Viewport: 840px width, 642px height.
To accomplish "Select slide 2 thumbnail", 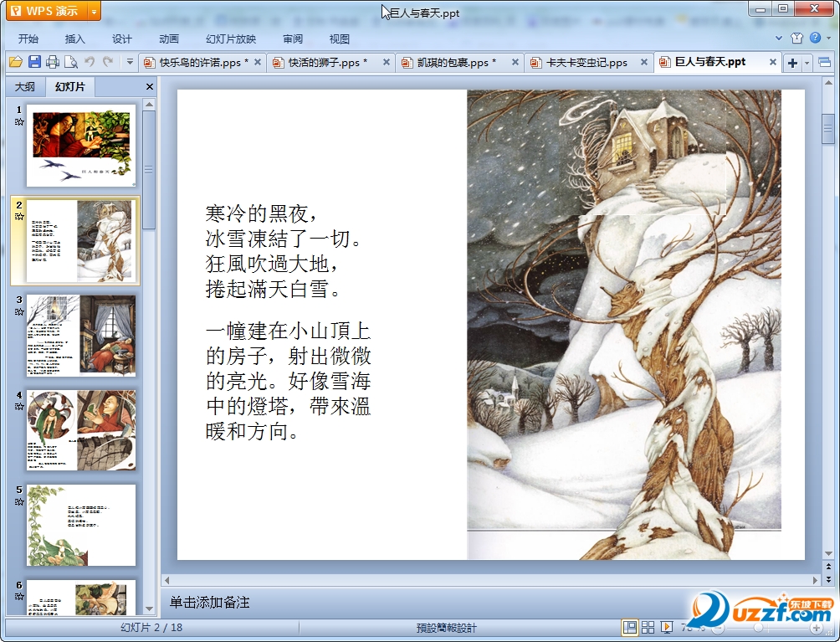I will click(x=81, y=240).
